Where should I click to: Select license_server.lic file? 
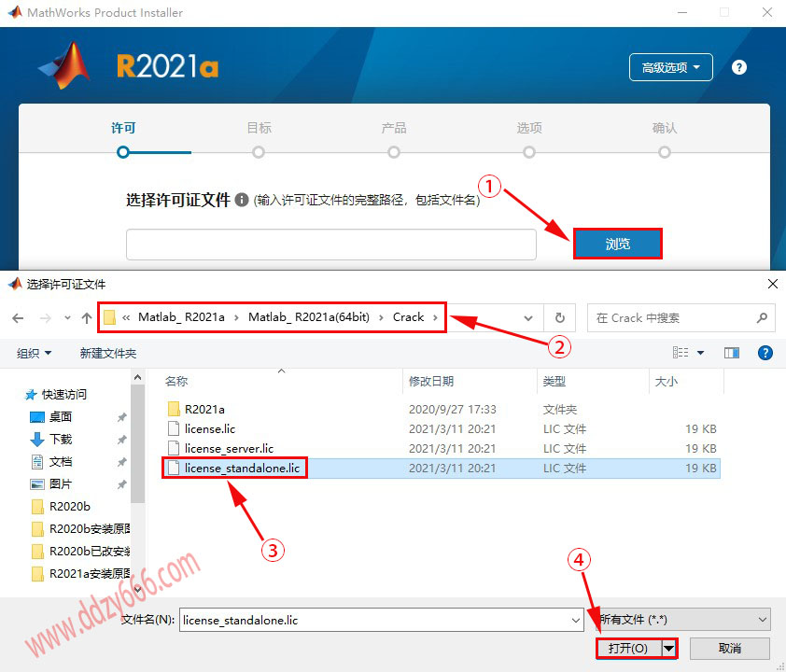point(229,449)
